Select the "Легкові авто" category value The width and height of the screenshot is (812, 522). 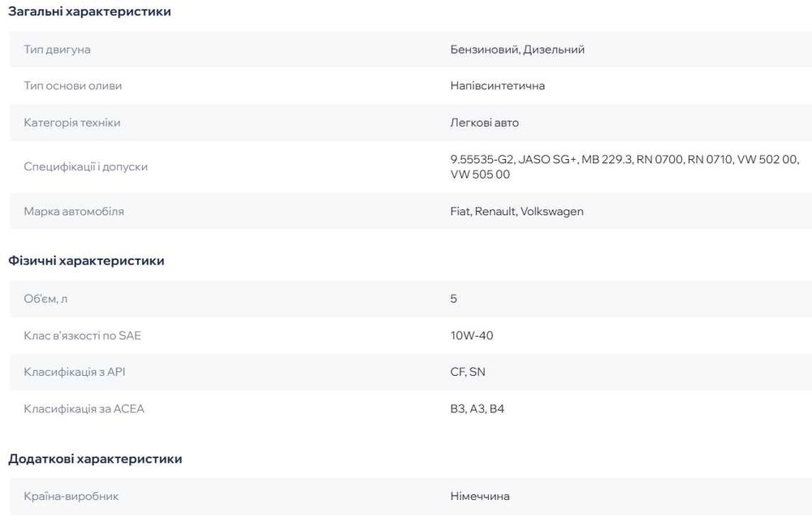484,123
